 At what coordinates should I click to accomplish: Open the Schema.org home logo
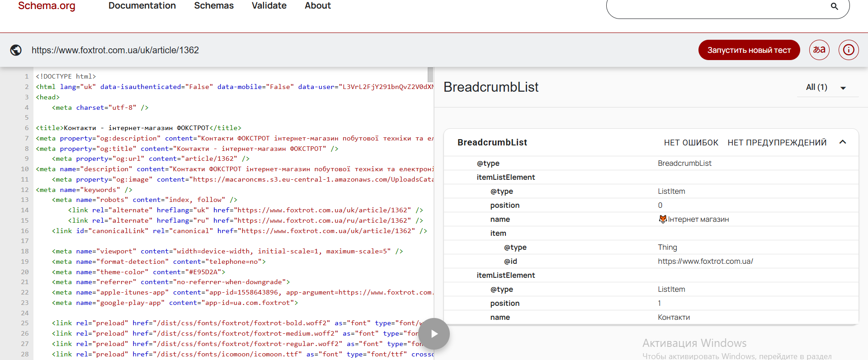coord(47,6)
